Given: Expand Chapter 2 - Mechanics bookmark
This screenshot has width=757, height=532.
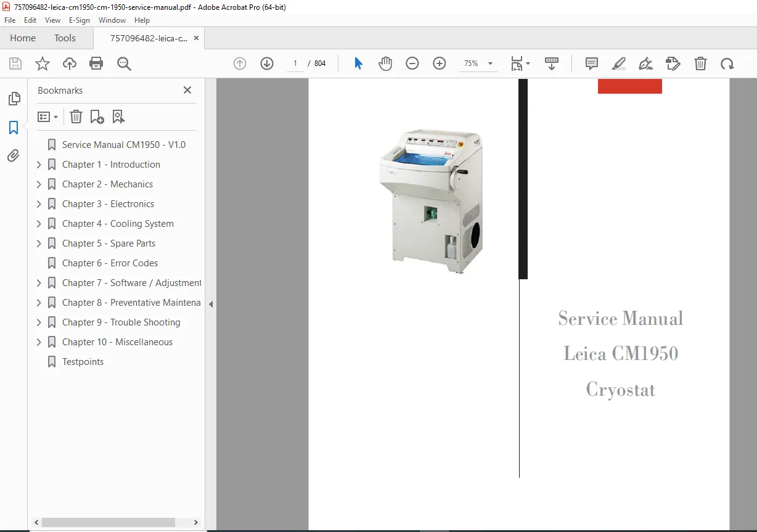Looking at the screenshot, I should 39,184.
